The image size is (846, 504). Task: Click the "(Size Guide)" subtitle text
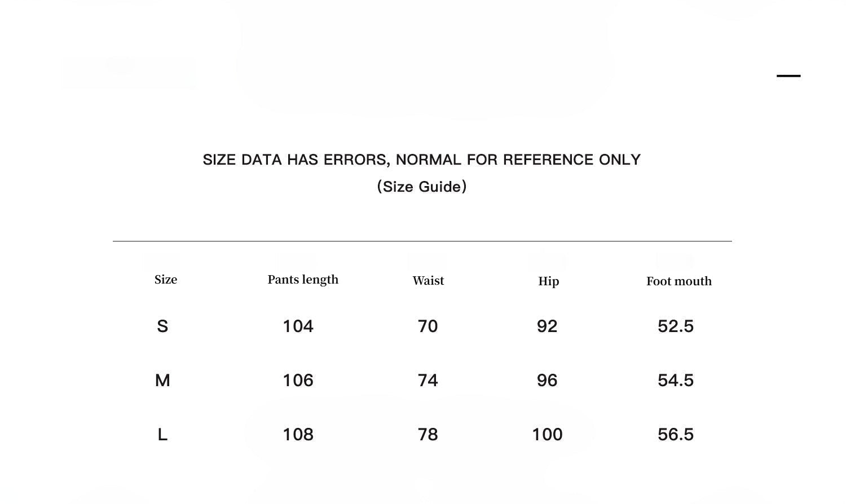[x=422, y=187]
